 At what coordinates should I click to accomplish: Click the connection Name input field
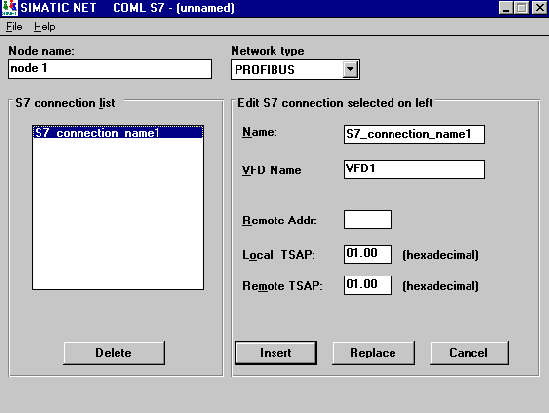(x=414, y=134)
